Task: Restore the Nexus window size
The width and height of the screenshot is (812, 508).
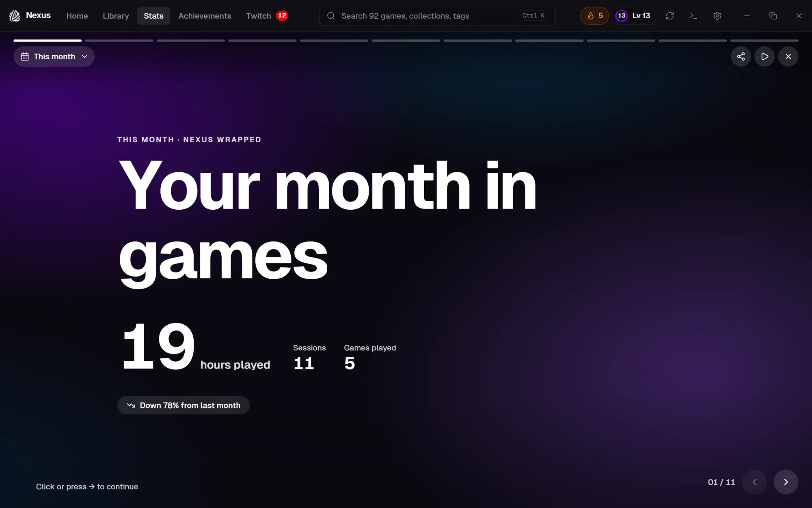Action: [773, 16]
